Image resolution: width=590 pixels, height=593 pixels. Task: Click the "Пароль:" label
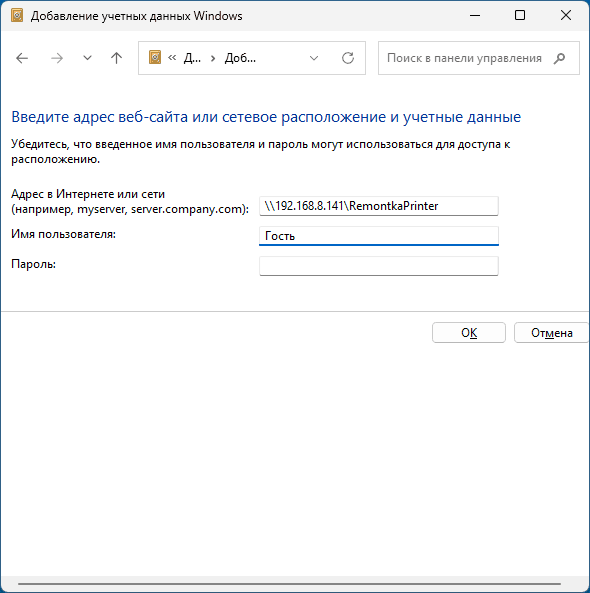pyautogui.click(x=33, y=264)
